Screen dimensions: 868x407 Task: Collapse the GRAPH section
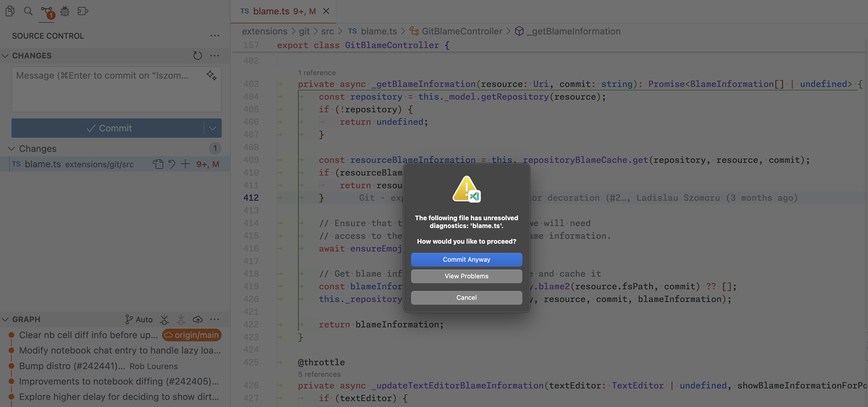(5, 320)
